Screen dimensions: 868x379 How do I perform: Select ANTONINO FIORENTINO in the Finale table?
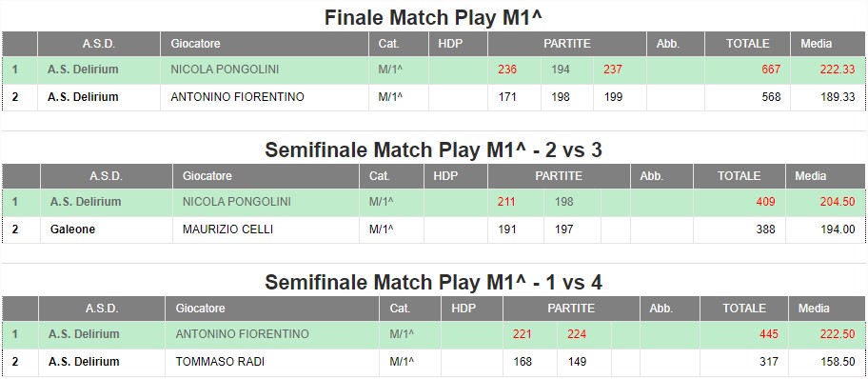coord(238,97)
